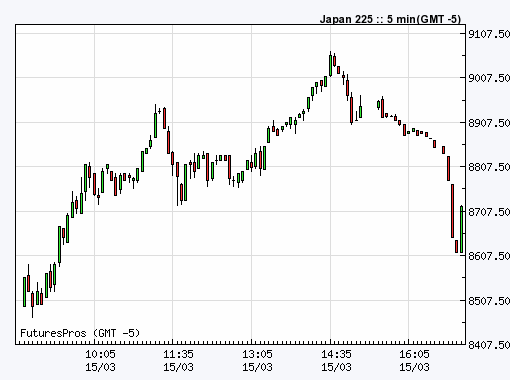Select the 14:35 15/03 time axis label
Image resolution: width=510 pixels, height=380 pixels.
click(x=336, y=361)
